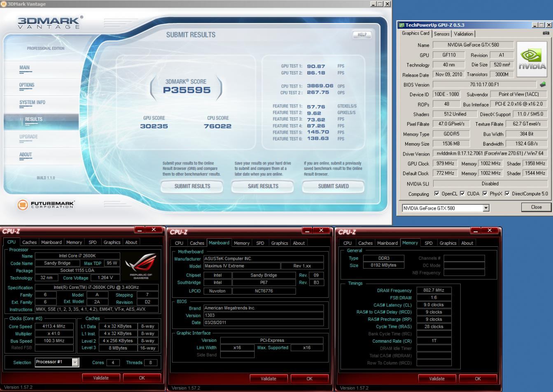Click OK in the right CPU-Z window
This screenshot has width=553, height=392.
click(x=478, y=378)
